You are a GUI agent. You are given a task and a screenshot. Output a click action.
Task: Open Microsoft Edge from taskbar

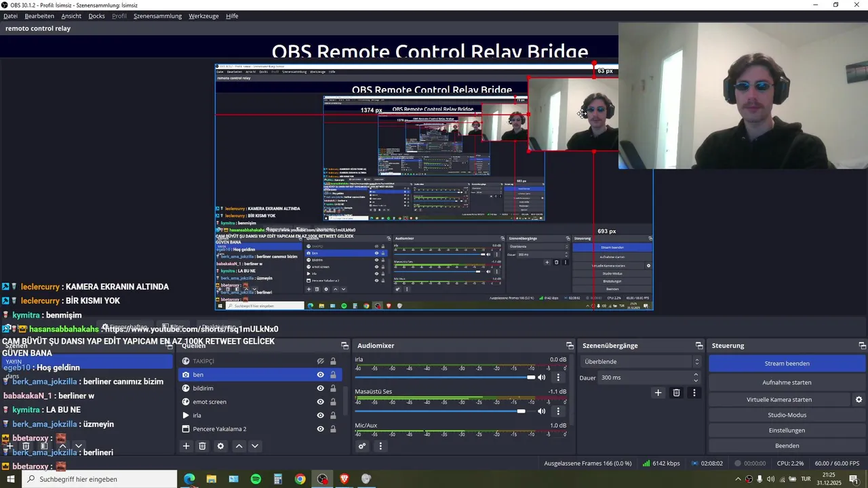(189, 479)
